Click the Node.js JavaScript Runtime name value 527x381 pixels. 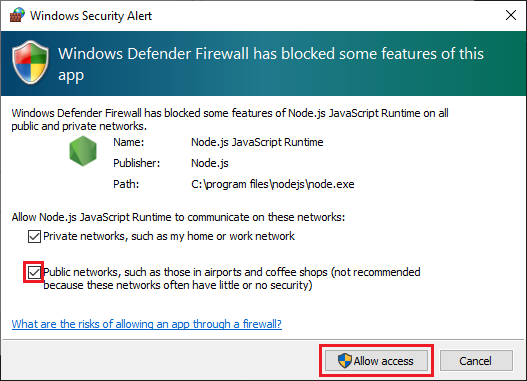[257, 142]
